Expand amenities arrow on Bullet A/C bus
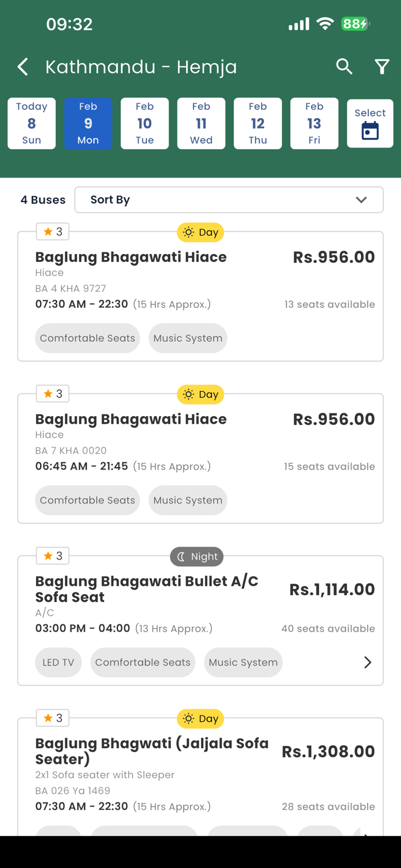The height and width of the screenshot is (868, 401). point(368,662)
